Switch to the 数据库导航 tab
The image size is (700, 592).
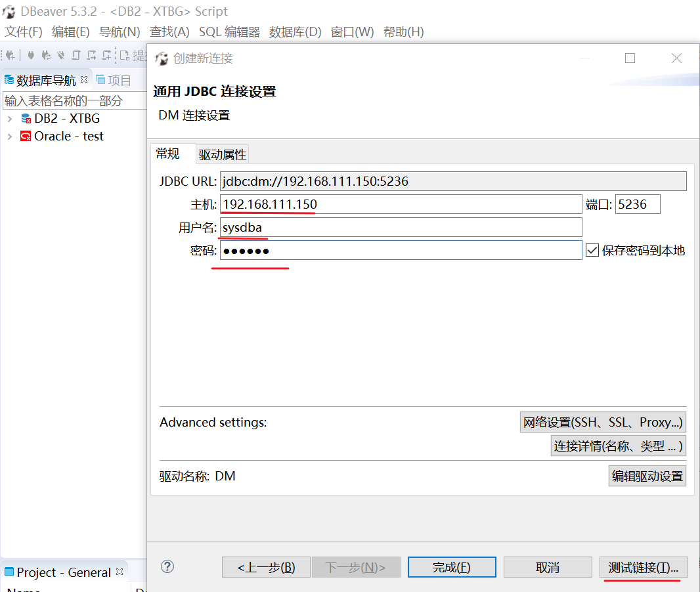click(46, 80)
